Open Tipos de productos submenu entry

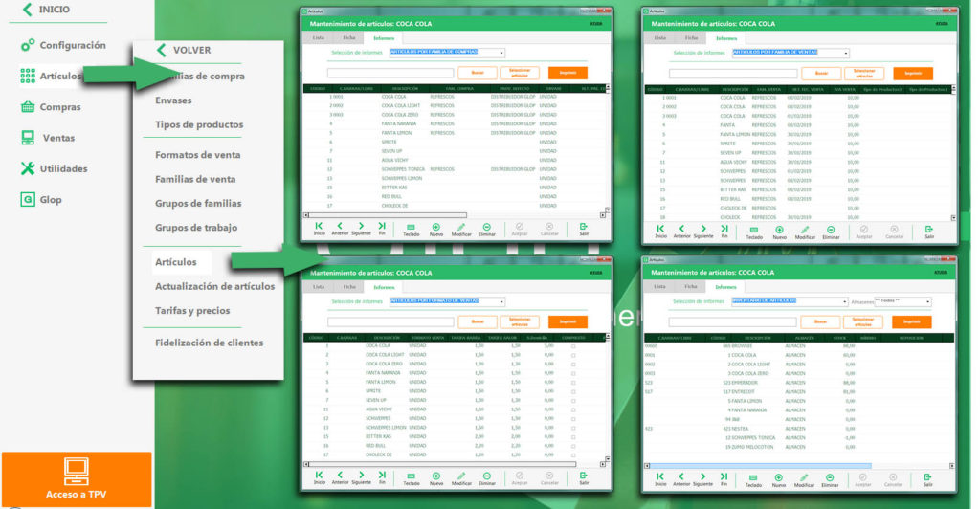[199, 124]
